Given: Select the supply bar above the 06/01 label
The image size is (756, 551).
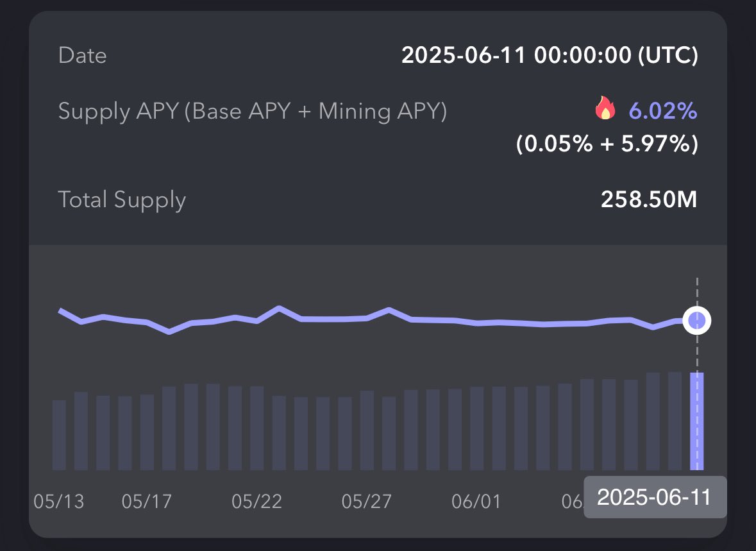Looking at the screenshot, I should coord(476,428).
